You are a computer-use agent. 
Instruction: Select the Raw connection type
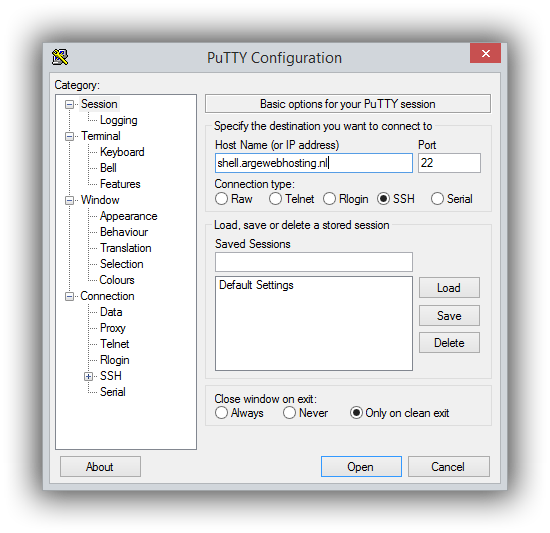[x=221, y=199]
